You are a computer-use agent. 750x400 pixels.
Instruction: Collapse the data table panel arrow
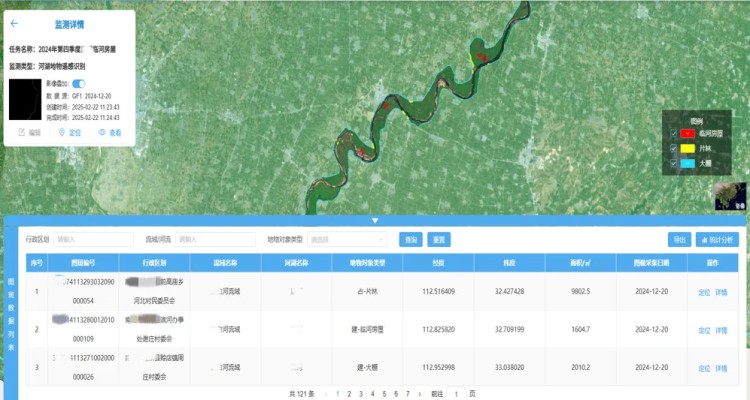(x=375, y=220)
